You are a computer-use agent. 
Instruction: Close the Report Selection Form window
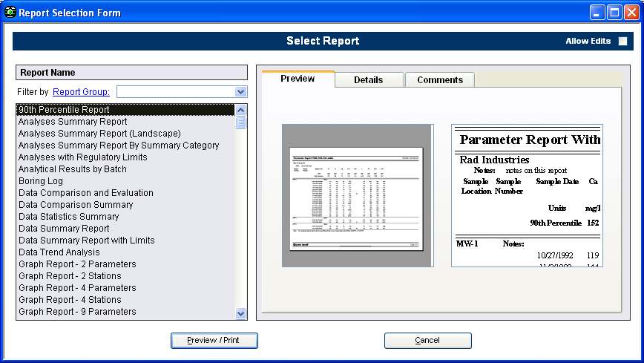click(631, 13)
